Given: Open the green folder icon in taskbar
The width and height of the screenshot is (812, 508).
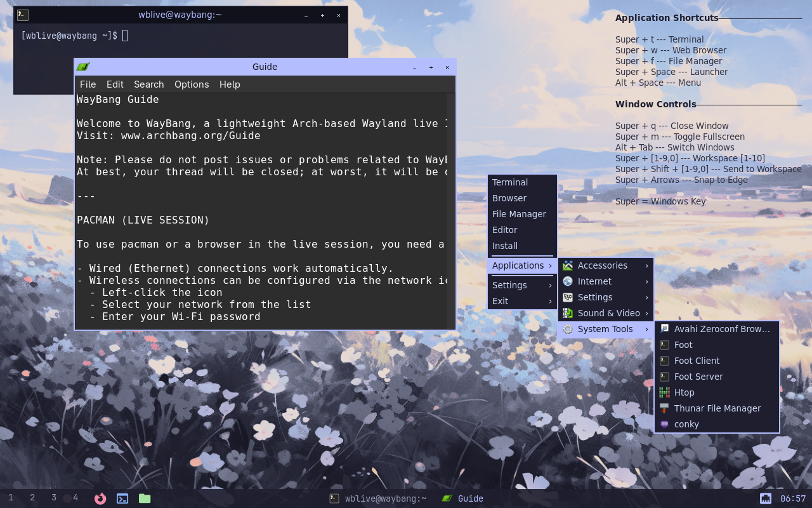Looking at the screenshot, I should click(x=145, y=498).
